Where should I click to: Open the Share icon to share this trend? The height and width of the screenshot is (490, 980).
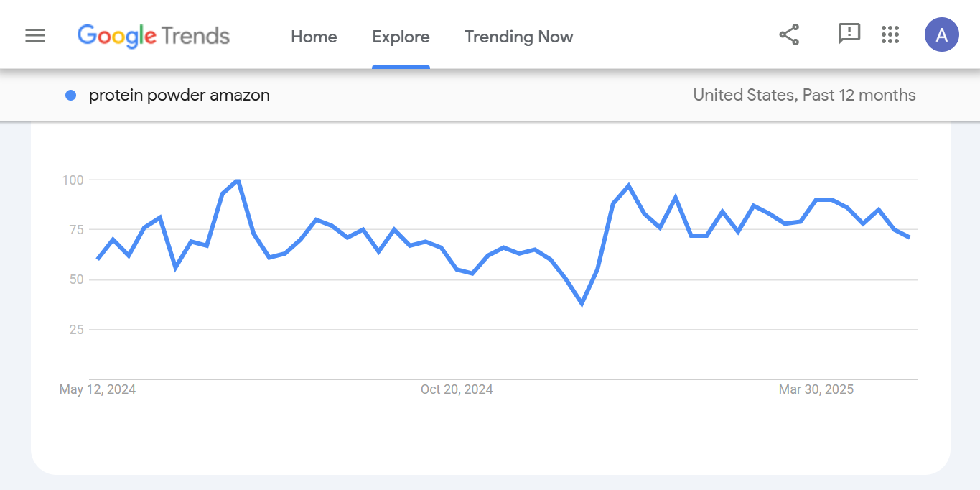pos(788,34)
